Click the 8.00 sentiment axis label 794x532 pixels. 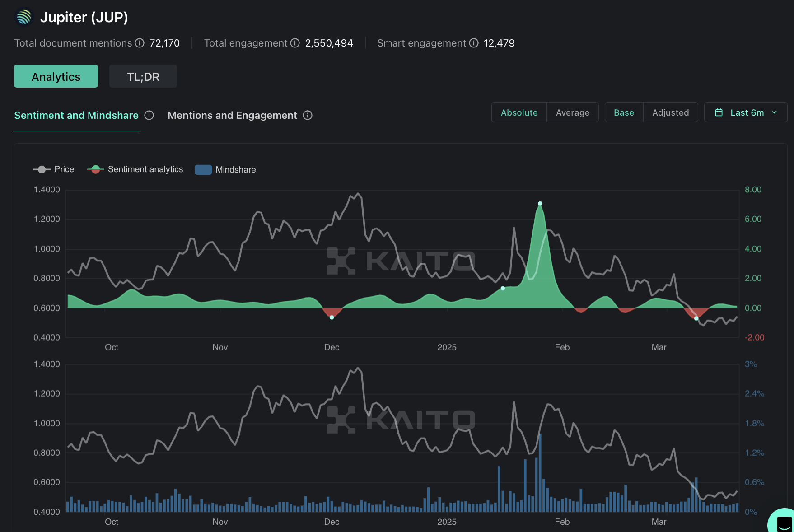(x=753, y=190)
